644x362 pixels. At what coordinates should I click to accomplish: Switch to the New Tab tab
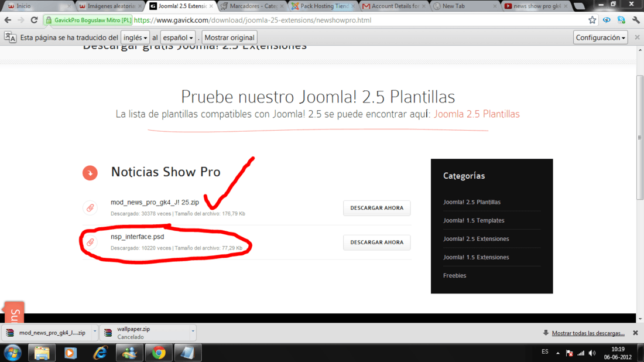[x=464, y=6]
